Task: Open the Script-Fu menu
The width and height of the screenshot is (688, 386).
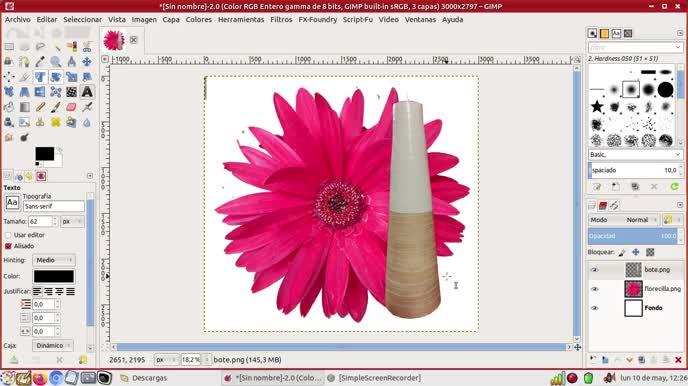Action: (x=358, y=19)
